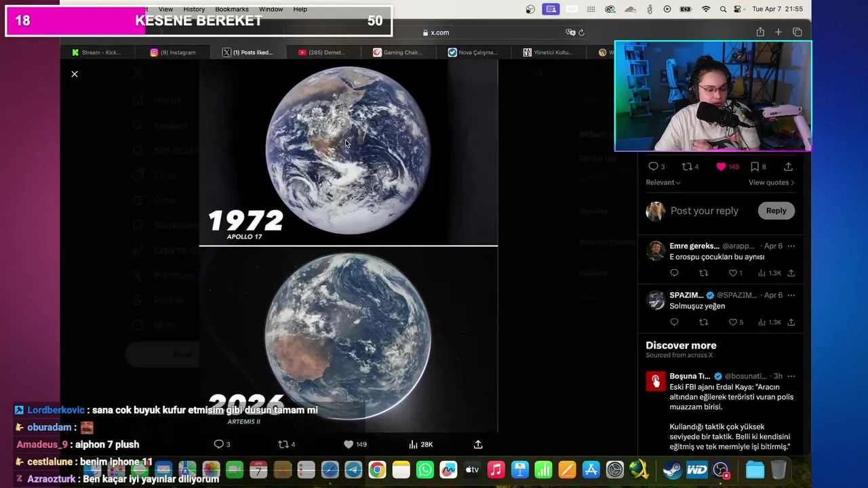This screenshot has width=868, height=488.
Task: Click the sidebar share arrow beside the bookmark
Action: (788, 167)
